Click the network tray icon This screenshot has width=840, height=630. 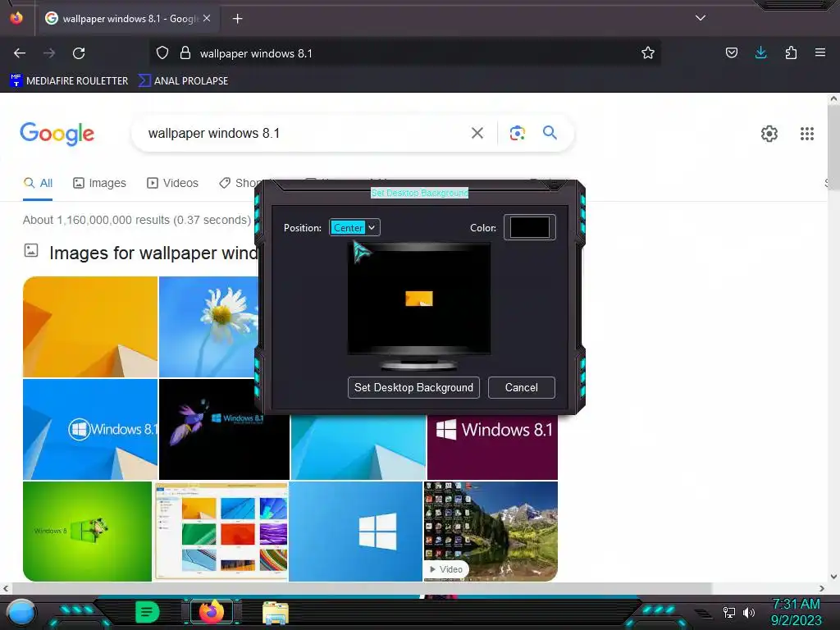(729, 612)
